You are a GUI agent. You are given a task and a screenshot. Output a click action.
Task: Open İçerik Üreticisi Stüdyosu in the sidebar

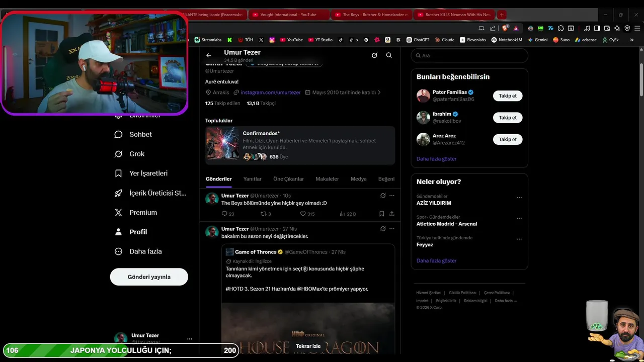[150, 193]
